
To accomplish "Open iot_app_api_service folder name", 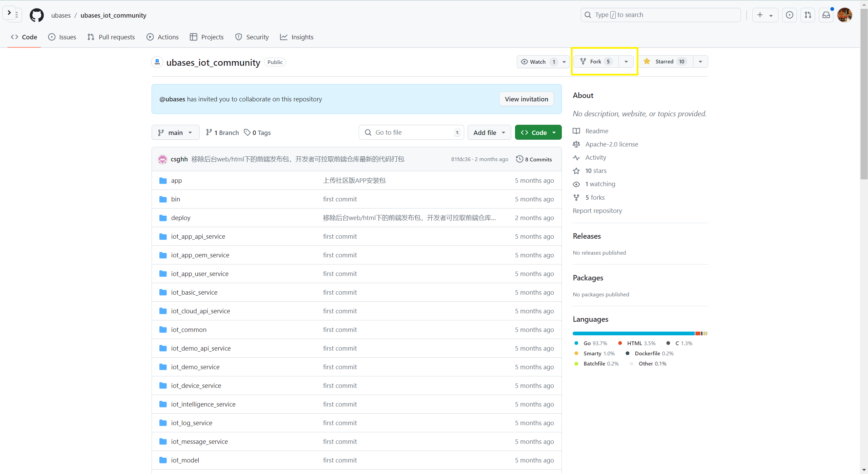I will tap(198, 236).
